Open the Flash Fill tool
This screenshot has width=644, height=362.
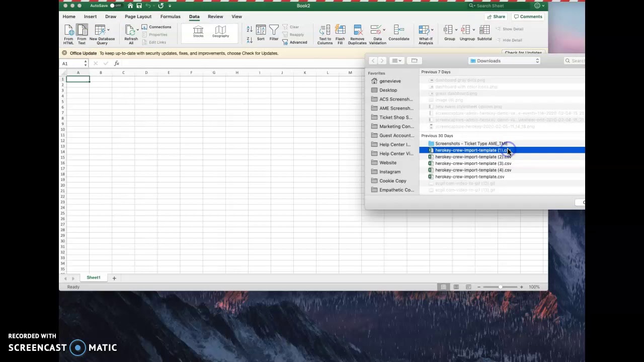(340, 34)
